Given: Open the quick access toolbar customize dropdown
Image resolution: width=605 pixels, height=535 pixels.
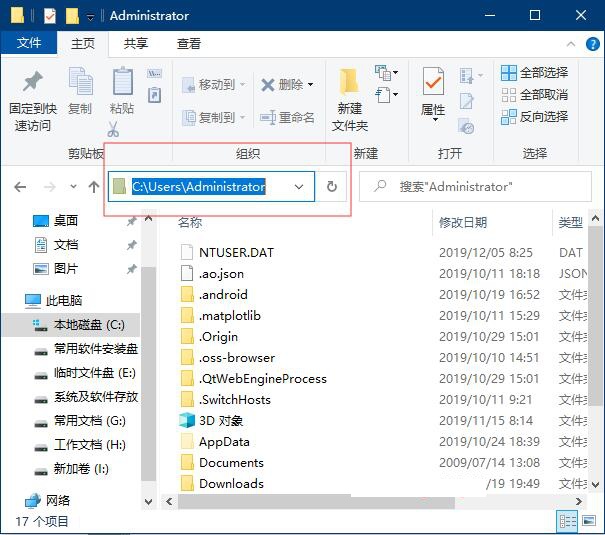Looking at the screenshot, I should pyautogui.click(x=91, y=17).
